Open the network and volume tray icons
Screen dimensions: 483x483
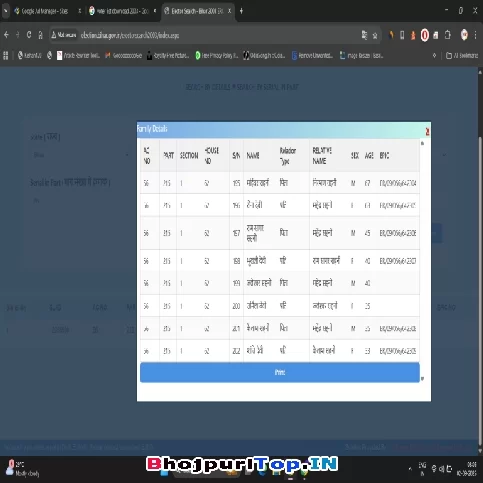[x=441, y=469]
